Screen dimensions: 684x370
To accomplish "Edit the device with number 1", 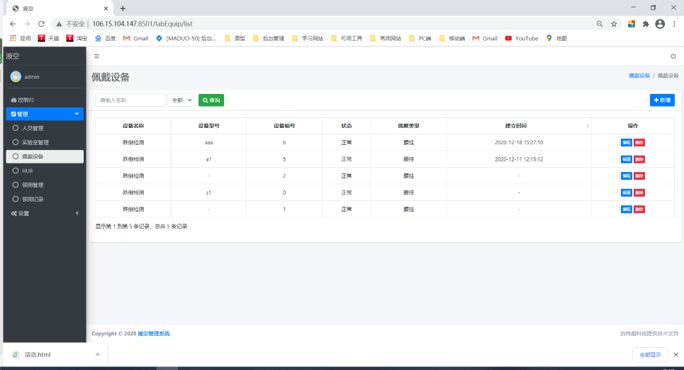I will point(626,209).
